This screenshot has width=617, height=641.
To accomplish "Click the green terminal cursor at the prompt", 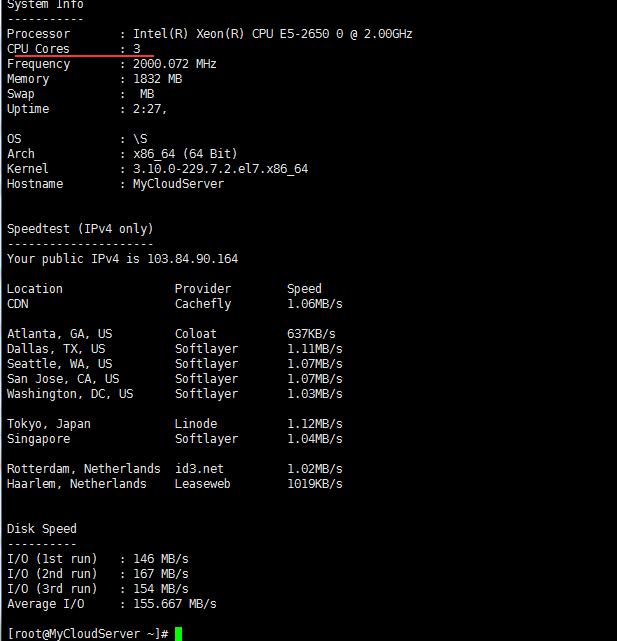I will point(178,634).
